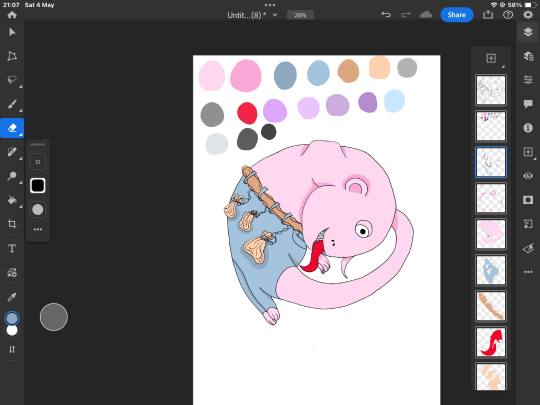The height and width of the screenshot is (405, 540).
Task: Click the document title Untit...(8)
Action: (247, 15)
